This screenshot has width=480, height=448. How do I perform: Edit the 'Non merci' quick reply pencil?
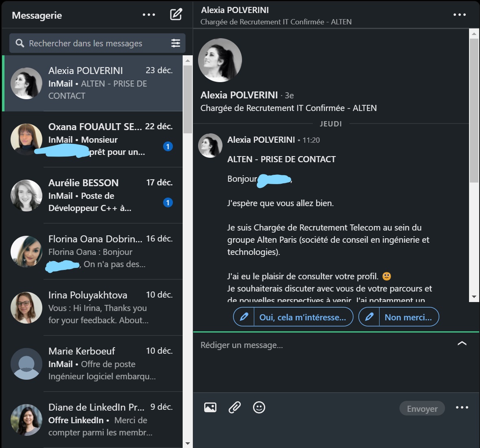coord(369,317)
